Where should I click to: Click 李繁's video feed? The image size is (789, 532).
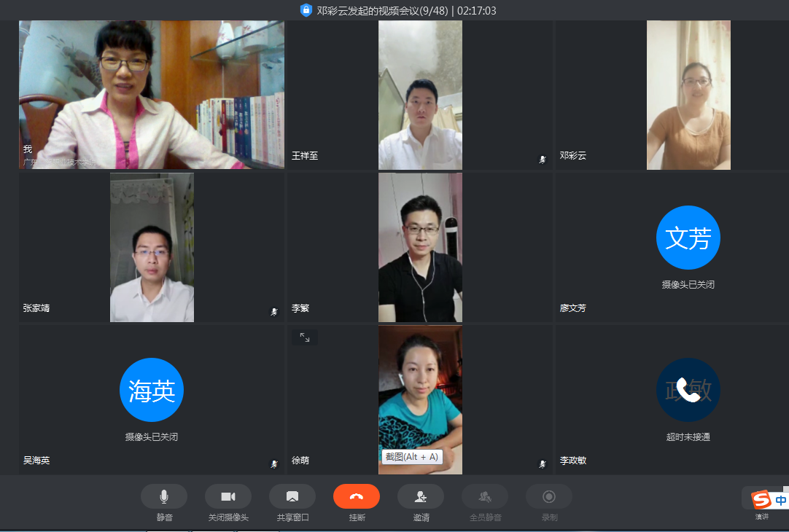pos(420,247)
